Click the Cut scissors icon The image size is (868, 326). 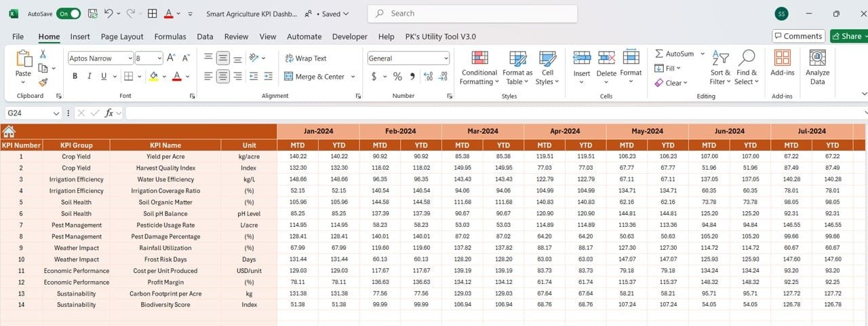tap(43, 54)
